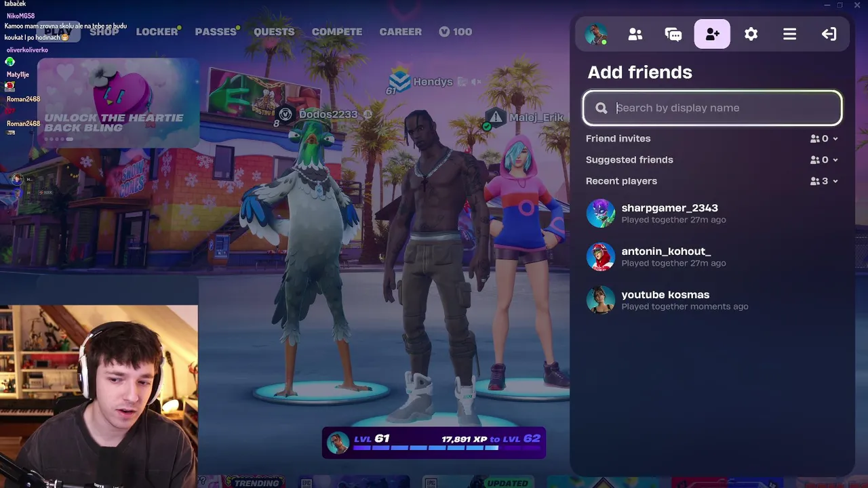Click chat name oliverkoliverko

27,50
